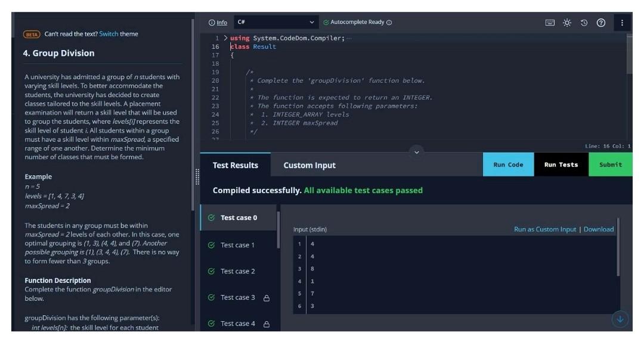The image size is (644, 342).
Task: Click the scroll-down arrow circle icon
Action: point(620,319)
